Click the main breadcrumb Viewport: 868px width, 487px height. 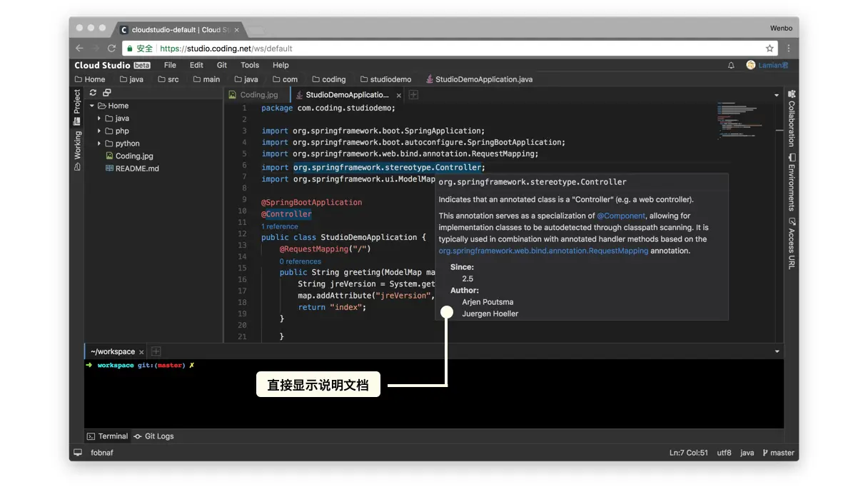(x=206, y=79)
